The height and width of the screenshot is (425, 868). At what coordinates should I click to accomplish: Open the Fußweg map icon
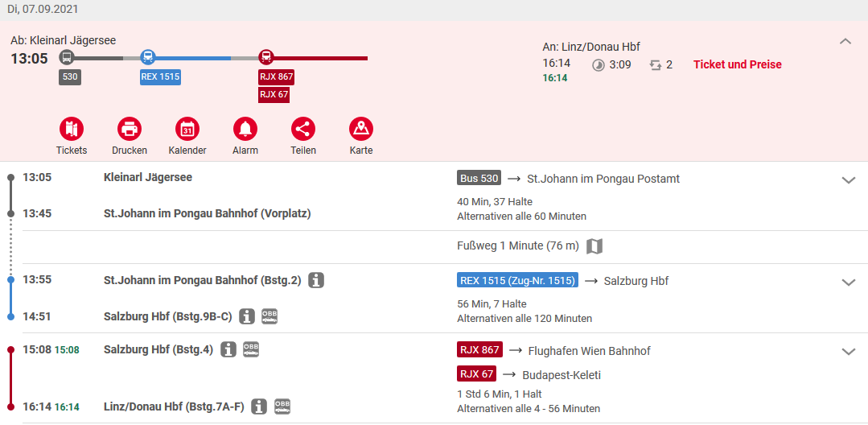(594, 246)
